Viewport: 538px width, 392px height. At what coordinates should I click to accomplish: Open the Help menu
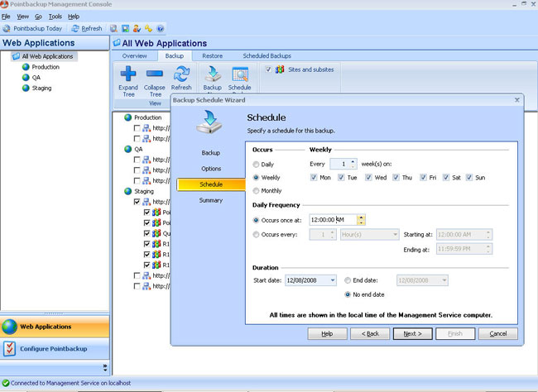(x=74, y=17)
